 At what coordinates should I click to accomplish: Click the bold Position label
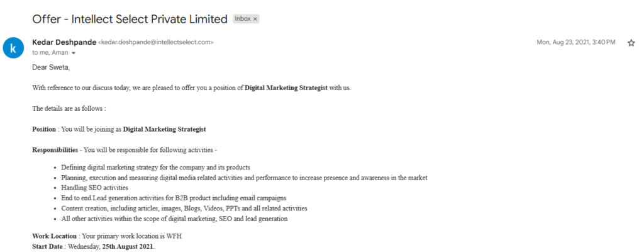point(44,129)
